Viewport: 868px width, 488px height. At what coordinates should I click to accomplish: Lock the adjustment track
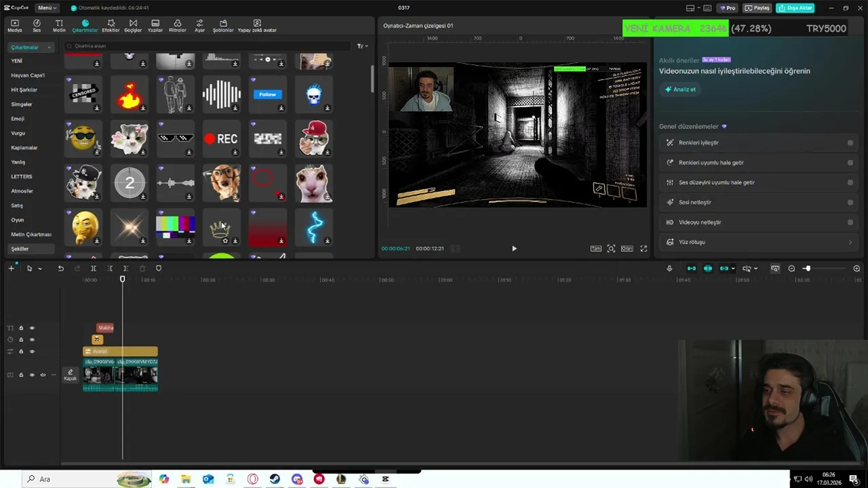(21, 352)
